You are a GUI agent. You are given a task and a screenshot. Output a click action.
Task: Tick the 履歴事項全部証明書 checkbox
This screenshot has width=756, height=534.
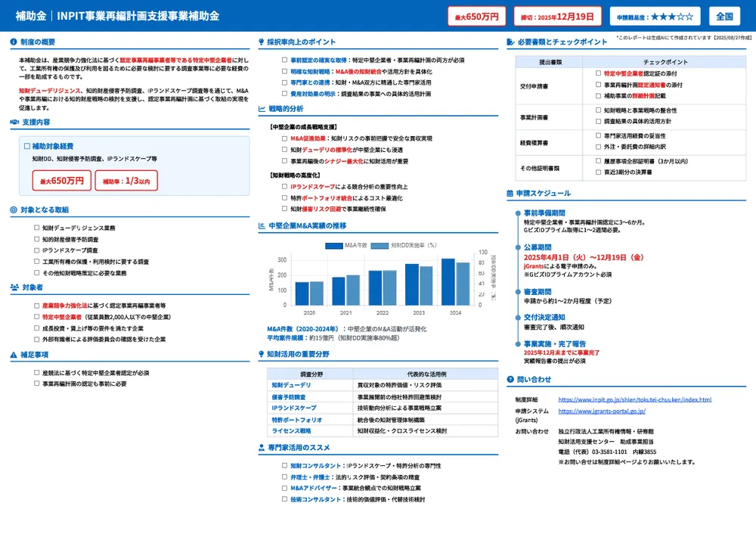[x=598, y=161]
